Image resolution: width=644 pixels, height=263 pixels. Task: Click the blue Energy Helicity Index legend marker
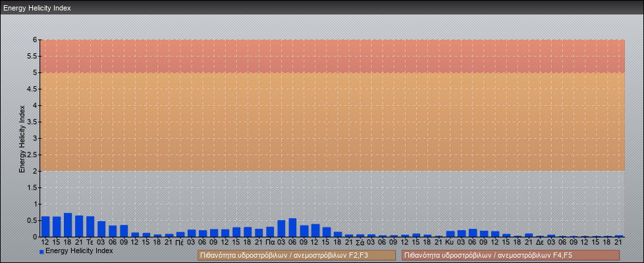(41, 251)
